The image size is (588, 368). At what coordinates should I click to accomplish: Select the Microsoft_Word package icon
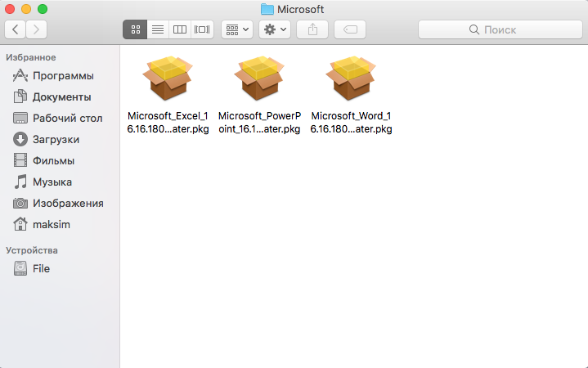(x=351, y=78)
